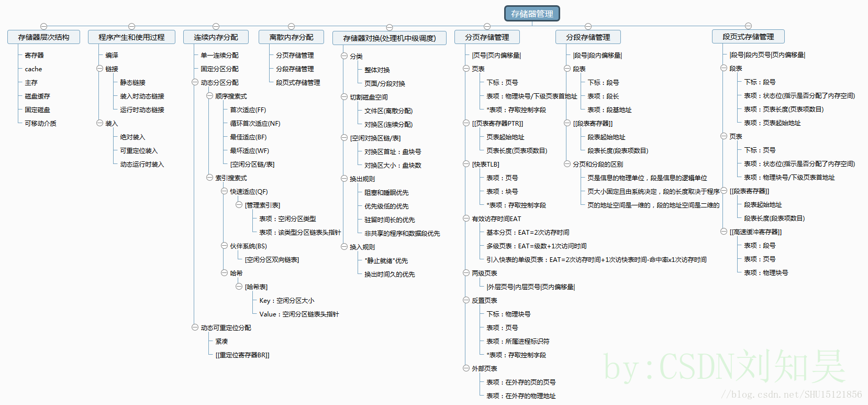This screenshot has width=868, height=405.
Task: Select the 编译 node
Action: (x=112, y=55)
